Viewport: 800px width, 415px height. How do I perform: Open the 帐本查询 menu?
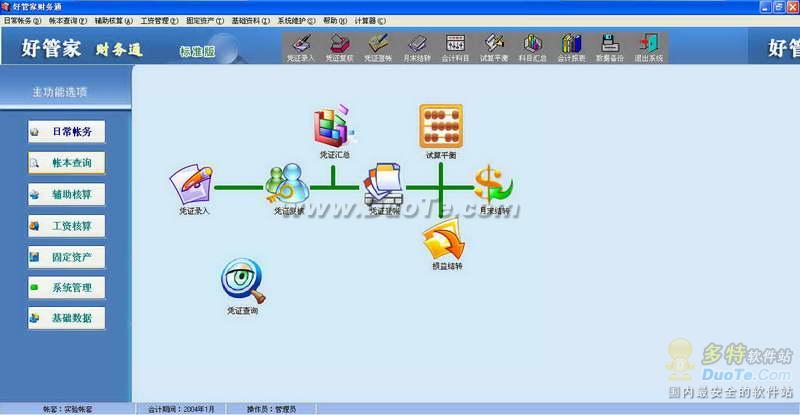tap(68, 21)
